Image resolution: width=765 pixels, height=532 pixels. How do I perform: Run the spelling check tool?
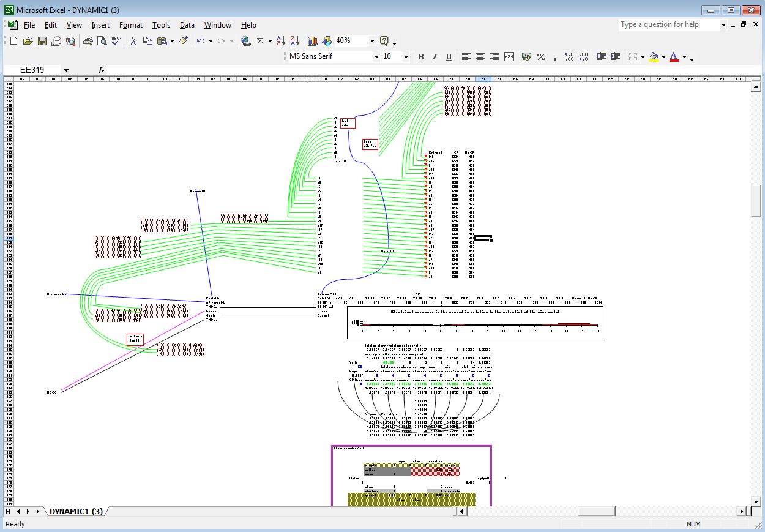pos(116,41)
